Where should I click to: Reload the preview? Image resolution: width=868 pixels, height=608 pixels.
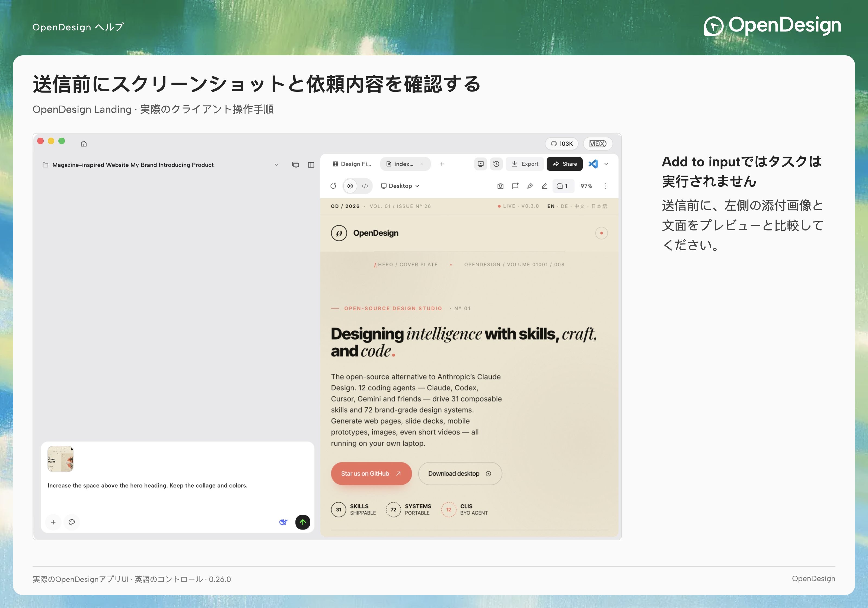click(x=333, y=186)
